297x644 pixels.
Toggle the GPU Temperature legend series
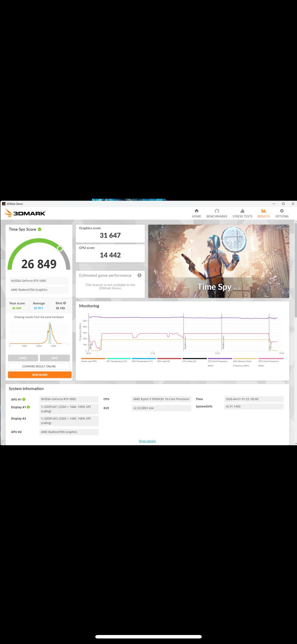142,361
